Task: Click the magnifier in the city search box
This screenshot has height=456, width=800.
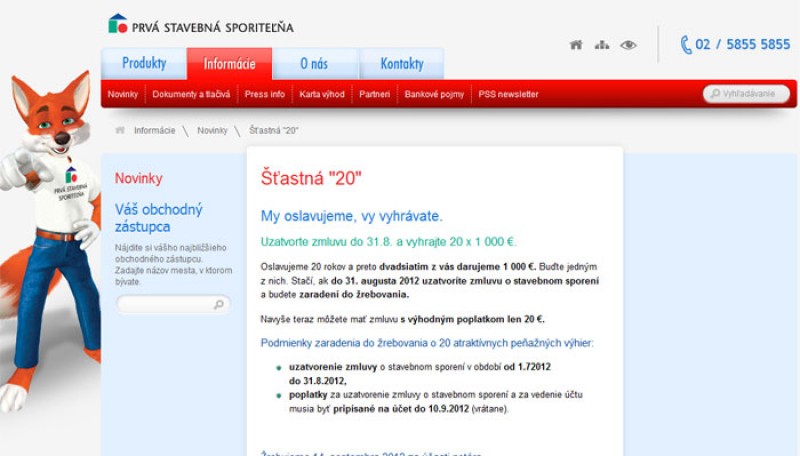Action: tap(219, 305)
